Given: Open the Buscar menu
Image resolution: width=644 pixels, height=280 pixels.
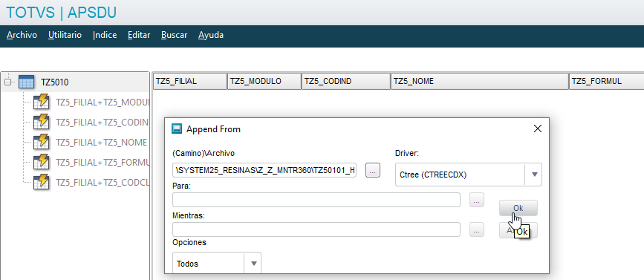Looking at the screenshot, I should 174,35.
